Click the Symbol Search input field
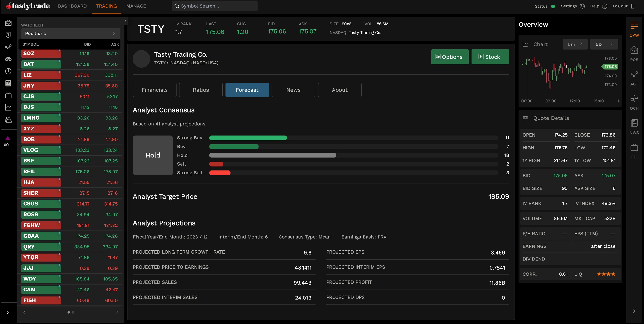This screenshot has height=324, width=644. pos(215,6)
